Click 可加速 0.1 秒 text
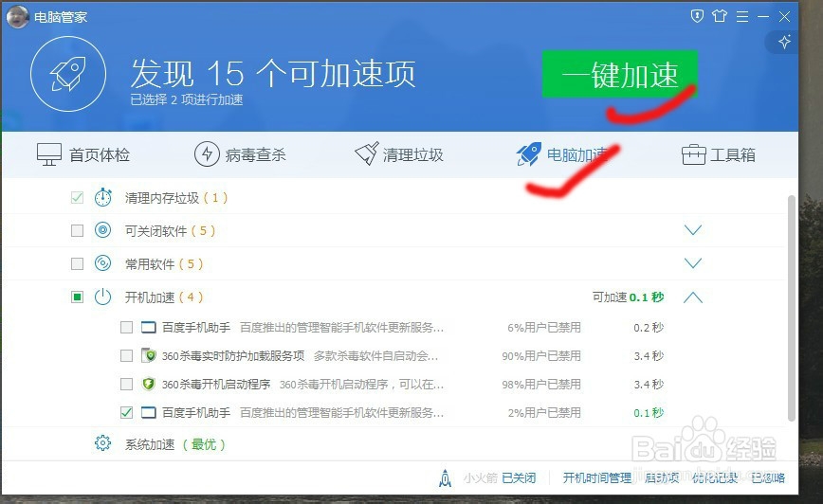Image resolution: width=823 pixels, height=504 pixels. tap(628, 297)
